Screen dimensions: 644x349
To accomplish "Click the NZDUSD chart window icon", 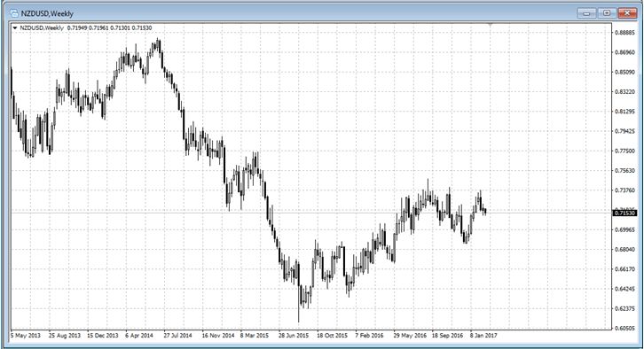I will pos(14,13).
